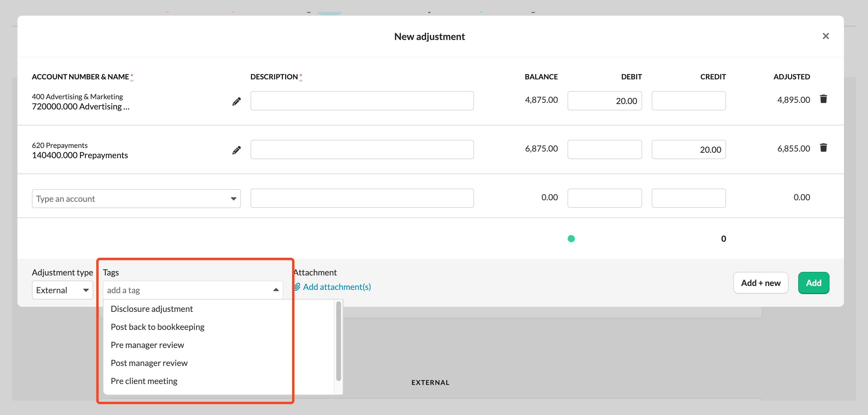The width and height of the screenshot is (868, 415).
Task: Edit the Advertising & Marketing account row
Action: tap(236, 101)
